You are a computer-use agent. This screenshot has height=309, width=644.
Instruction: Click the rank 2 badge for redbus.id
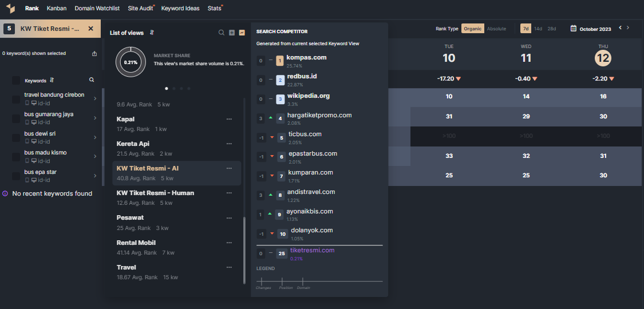pos(280,81)
